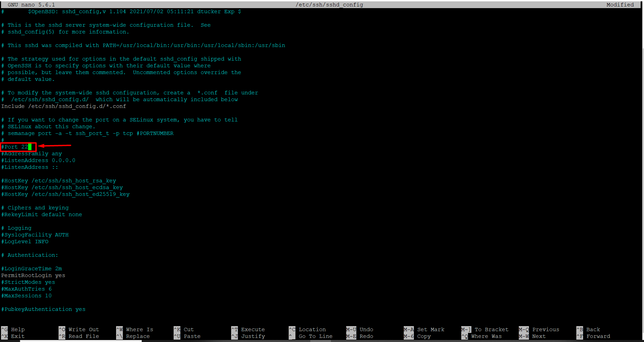Click the Paste shortcut label
The image size is (644, 342).
[192, 336]
